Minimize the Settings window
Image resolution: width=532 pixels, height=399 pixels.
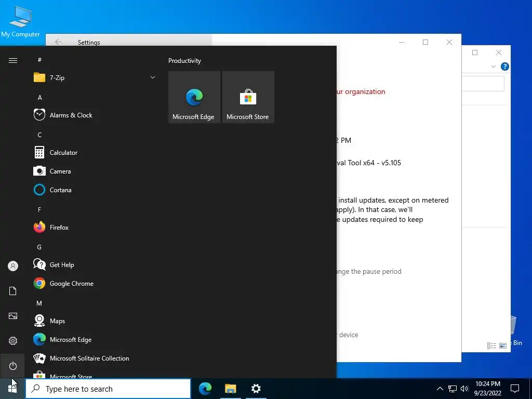(402, 42)
